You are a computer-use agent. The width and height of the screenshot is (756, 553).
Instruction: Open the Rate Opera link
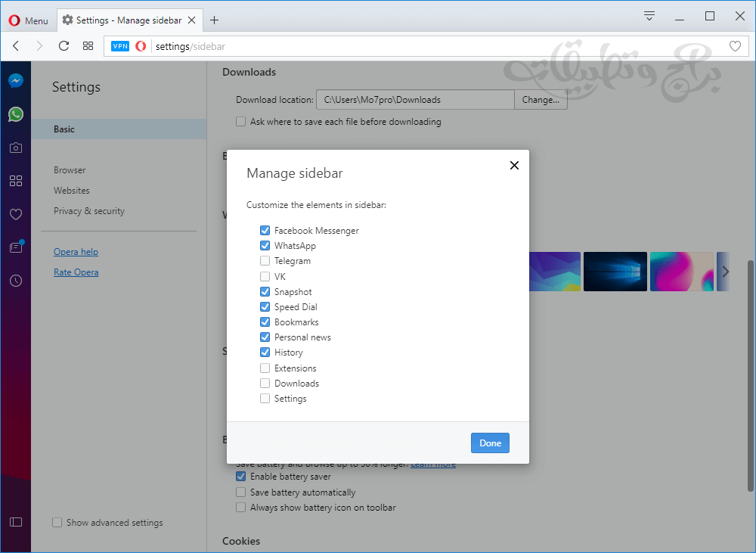click(x=76, y=272)
